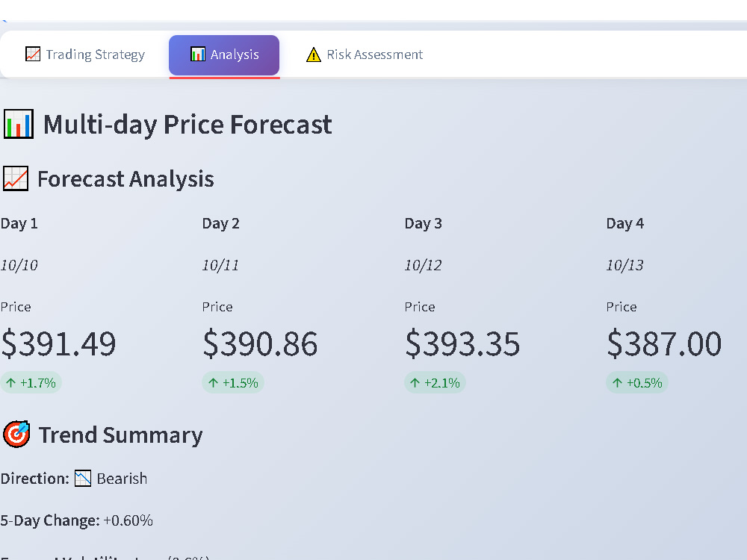
Task: Click the 5-Day Change value +0.60%
Action: pos(128,520)
